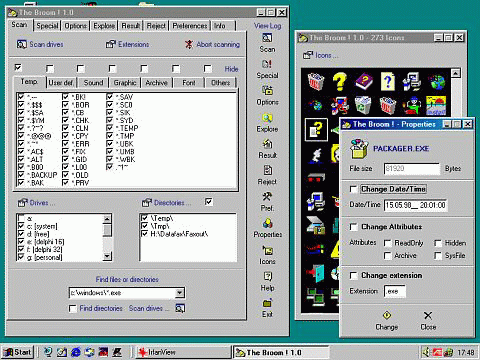Check the Hidden attribute
Screen dimensions: 480x360
tap(438, 243)
